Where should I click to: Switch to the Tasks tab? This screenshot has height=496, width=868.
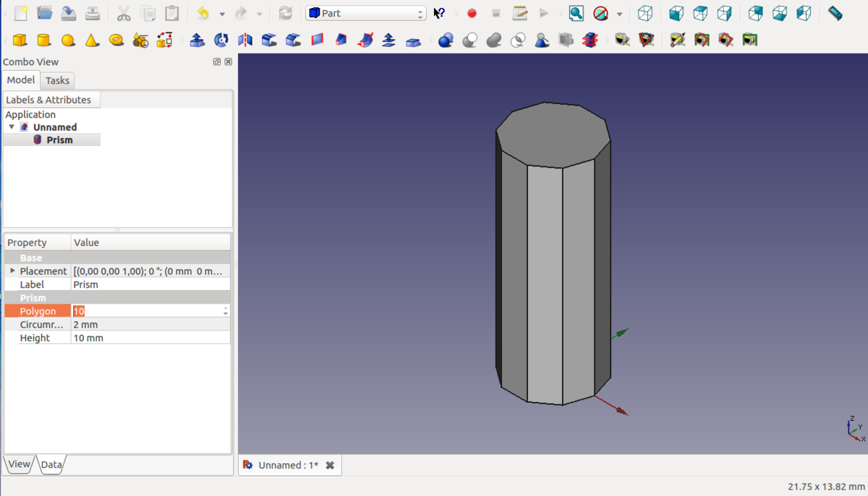(57, 80)
